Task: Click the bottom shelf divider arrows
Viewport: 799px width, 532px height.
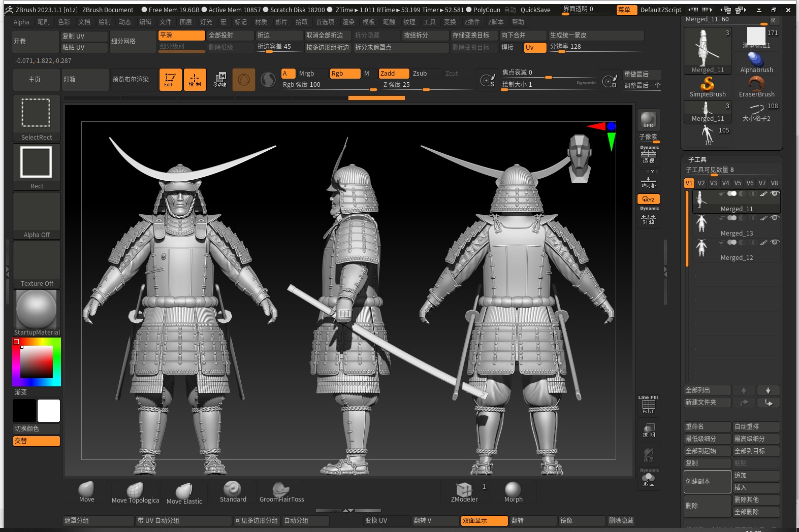Action: click(x=348, y=510)
